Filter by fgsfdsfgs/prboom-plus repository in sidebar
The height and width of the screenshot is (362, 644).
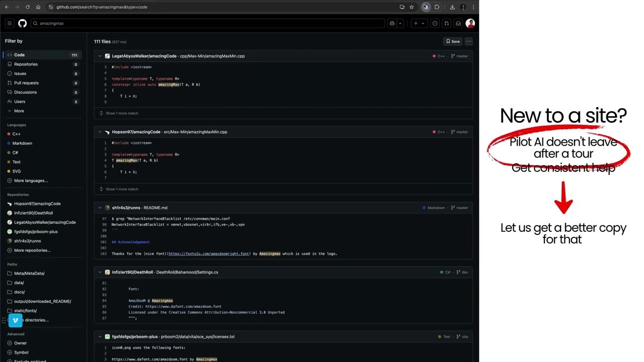[x=42, y=232]
